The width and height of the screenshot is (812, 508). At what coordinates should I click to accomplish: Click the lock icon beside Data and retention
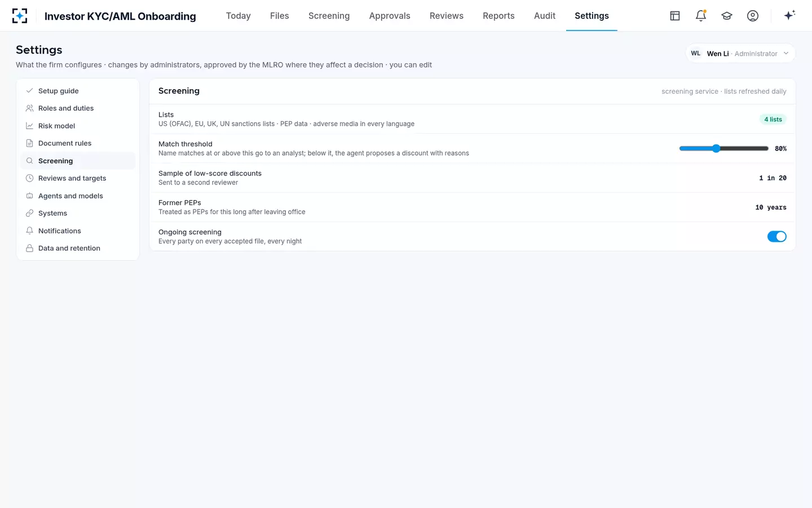(29, 248)
